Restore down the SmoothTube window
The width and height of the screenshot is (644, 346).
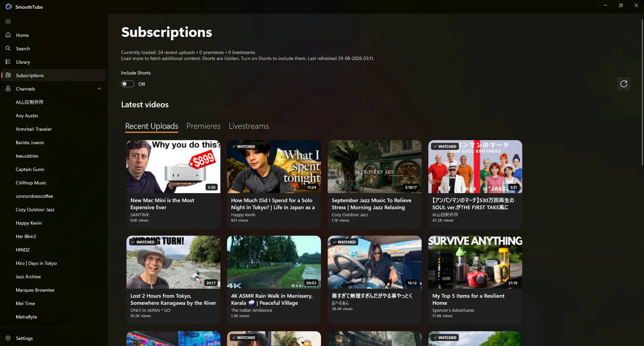[x=621, y=5]
